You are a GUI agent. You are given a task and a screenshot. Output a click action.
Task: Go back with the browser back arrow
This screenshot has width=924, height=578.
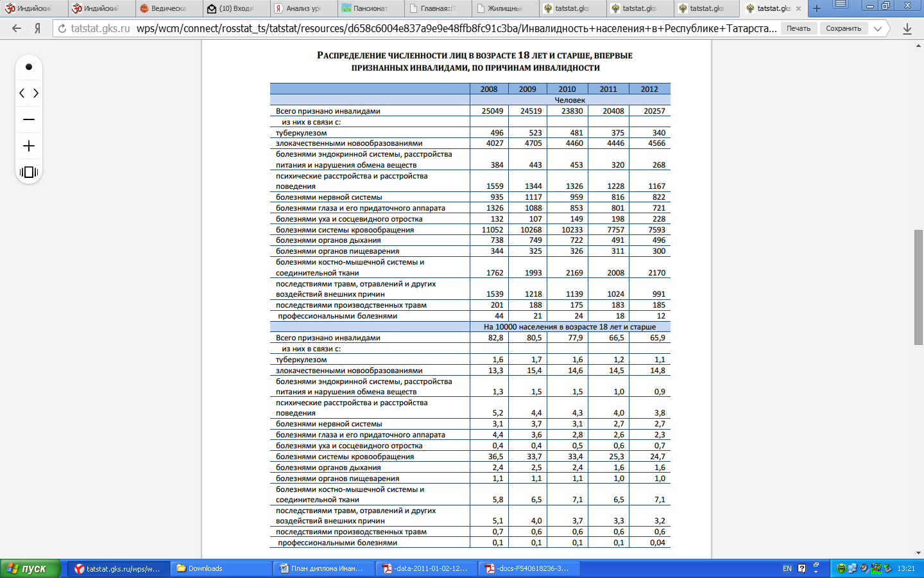(x=17, y=28)
